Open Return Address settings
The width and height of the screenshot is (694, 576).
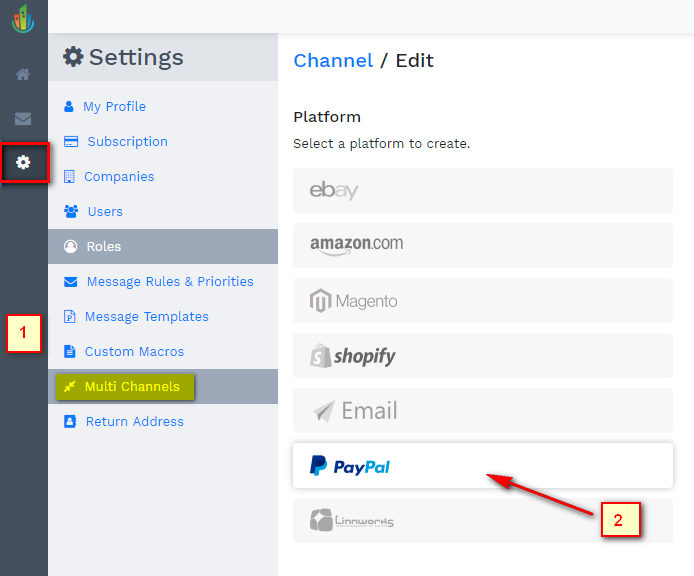[134, 422]
